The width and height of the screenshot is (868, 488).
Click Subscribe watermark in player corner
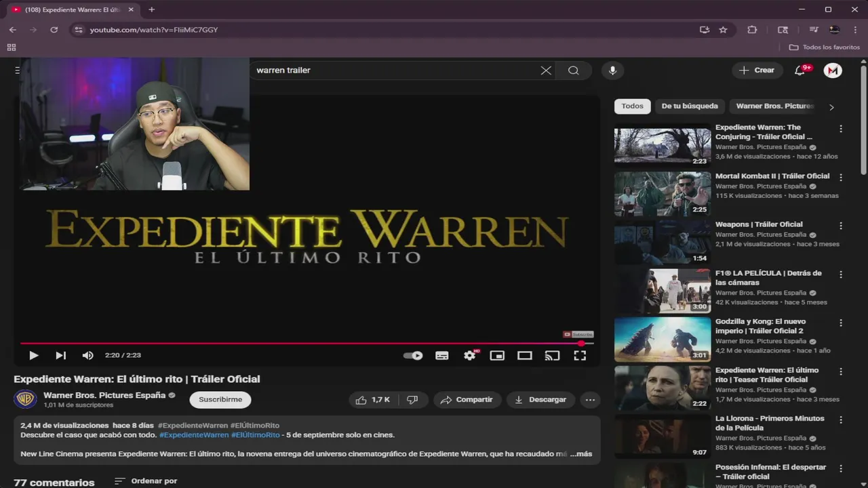coord(578,334)
